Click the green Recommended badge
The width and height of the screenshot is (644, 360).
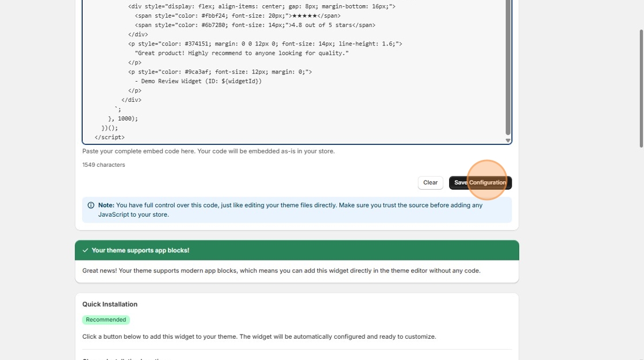[106, 320]
